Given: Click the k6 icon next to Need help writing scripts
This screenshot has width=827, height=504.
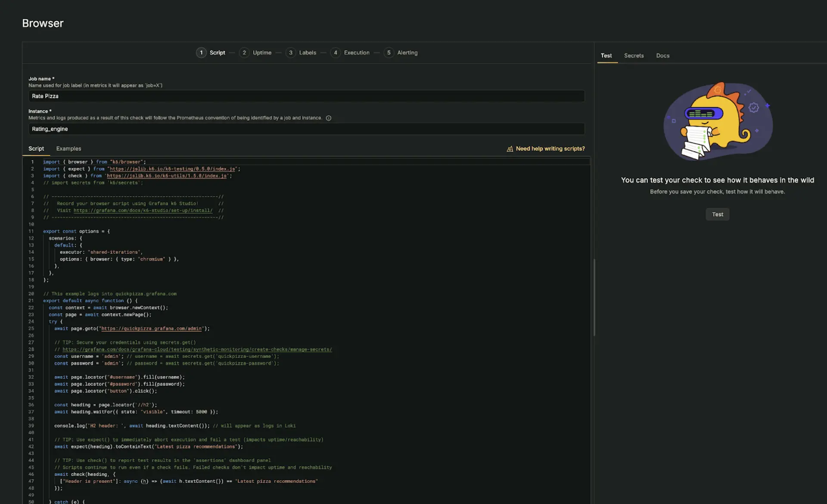Looking at the screenshot, I should [x=510, y=149].
